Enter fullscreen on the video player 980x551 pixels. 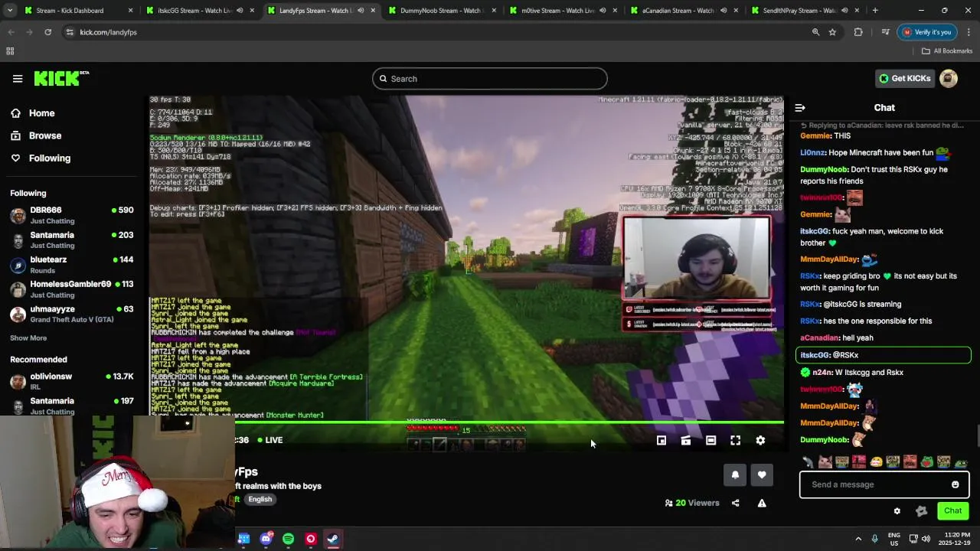coord(735,440)
